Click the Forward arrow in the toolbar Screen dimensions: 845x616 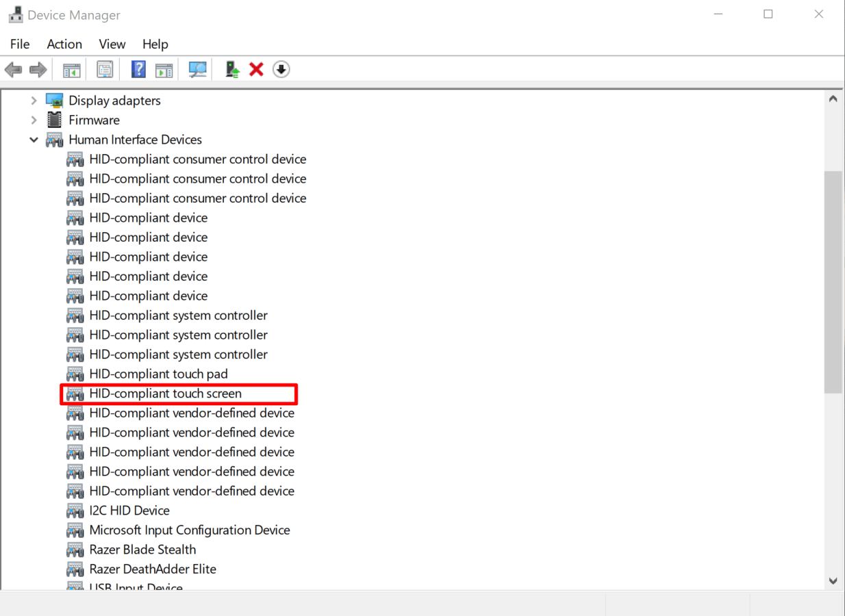pyautogui.click(x=38, y=69)
